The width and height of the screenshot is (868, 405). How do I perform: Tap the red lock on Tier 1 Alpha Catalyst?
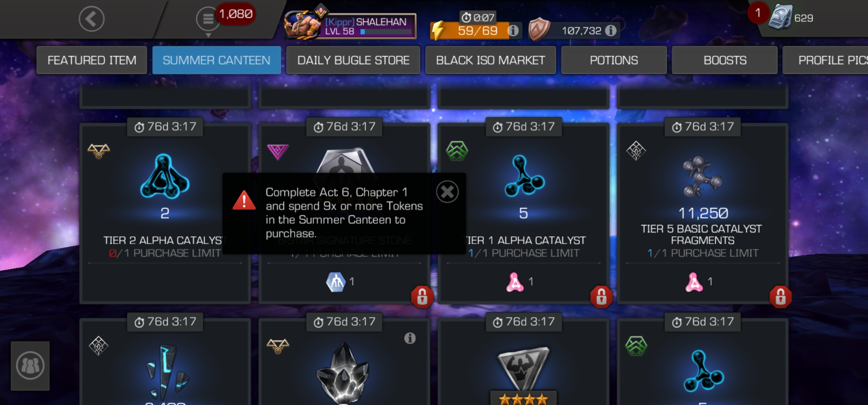pos(601,297)
